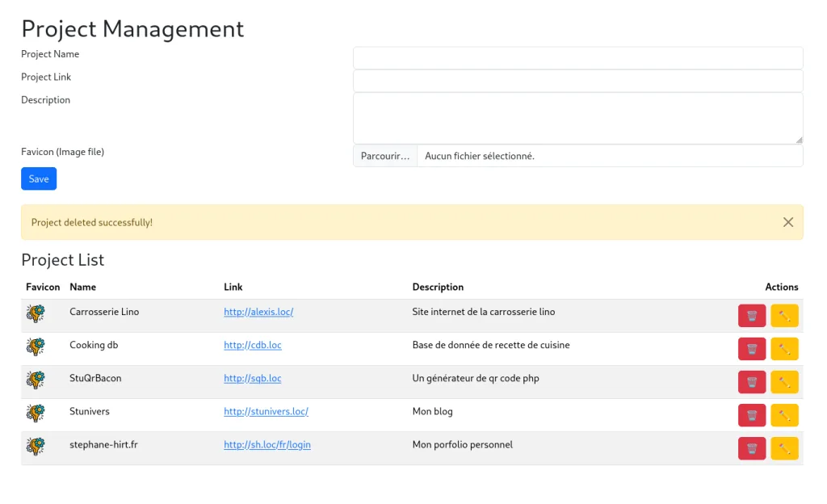827x504 pixels.
Task: Click the Save button
Action: 39,178
